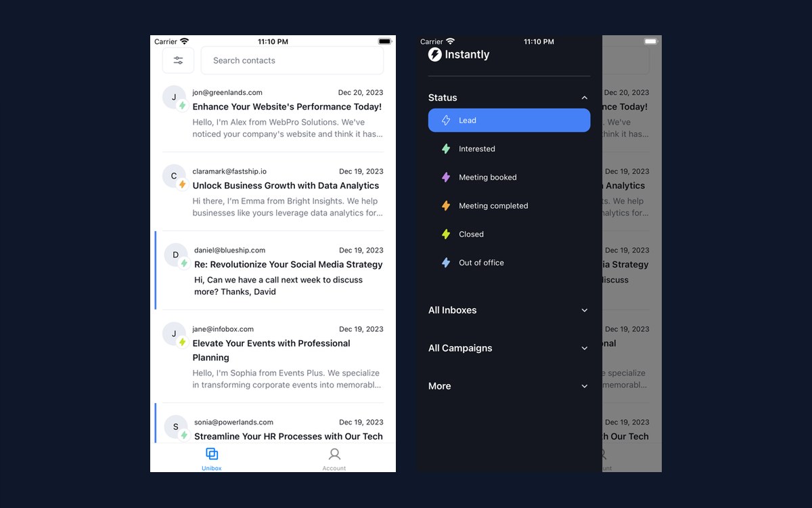Select the Lead status filter
The height and width of the screenshot is (508, 812).
tap(510, 121)
